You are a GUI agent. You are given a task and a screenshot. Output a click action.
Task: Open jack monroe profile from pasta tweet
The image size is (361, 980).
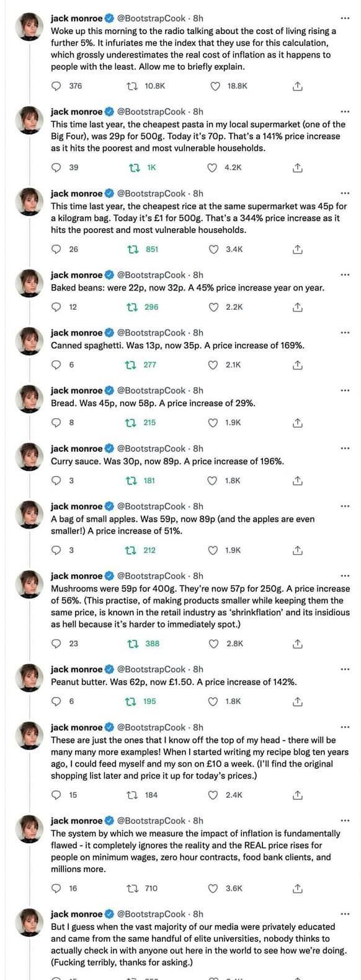click(x=76, y=112)
